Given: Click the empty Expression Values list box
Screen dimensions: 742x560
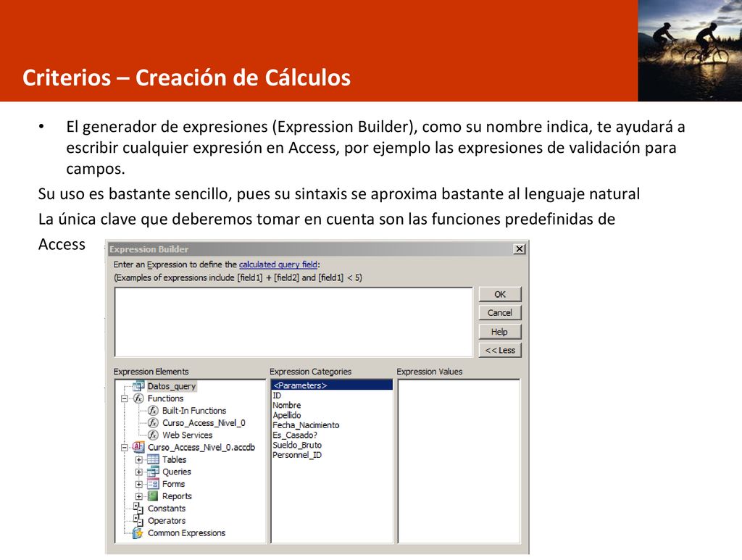Looking at the screenshot, I should click(x=459, y=461).
